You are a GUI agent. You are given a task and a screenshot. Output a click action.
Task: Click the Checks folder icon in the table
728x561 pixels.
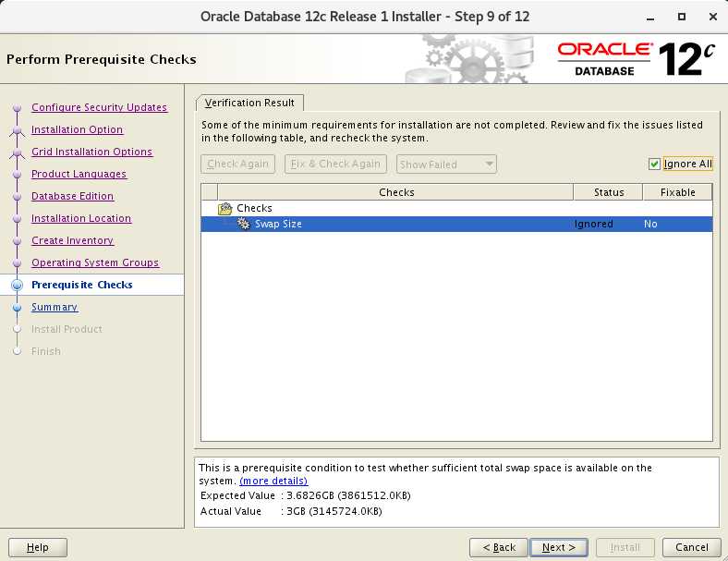225,209
